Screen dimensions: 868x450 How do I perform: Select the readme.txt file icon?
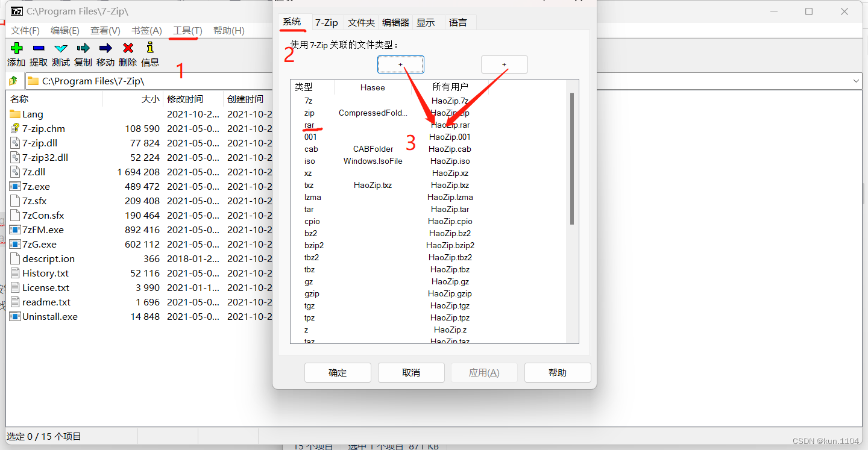(15, 302)
